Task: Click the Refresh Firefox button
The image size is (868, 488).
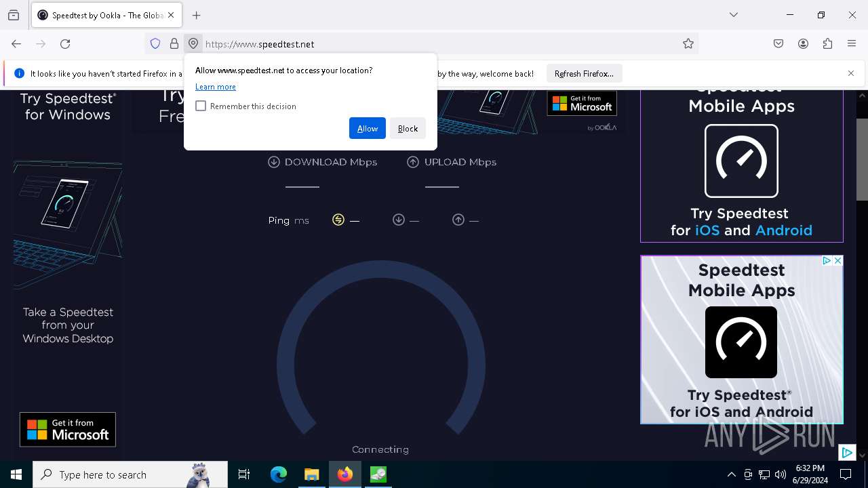Action: point(584,73)
